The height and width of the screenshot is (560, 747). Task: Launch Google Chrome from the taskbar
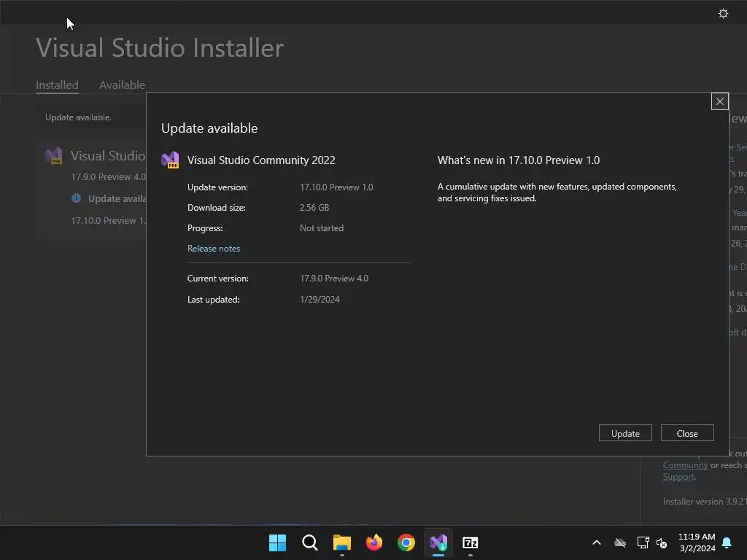point(406,542)
